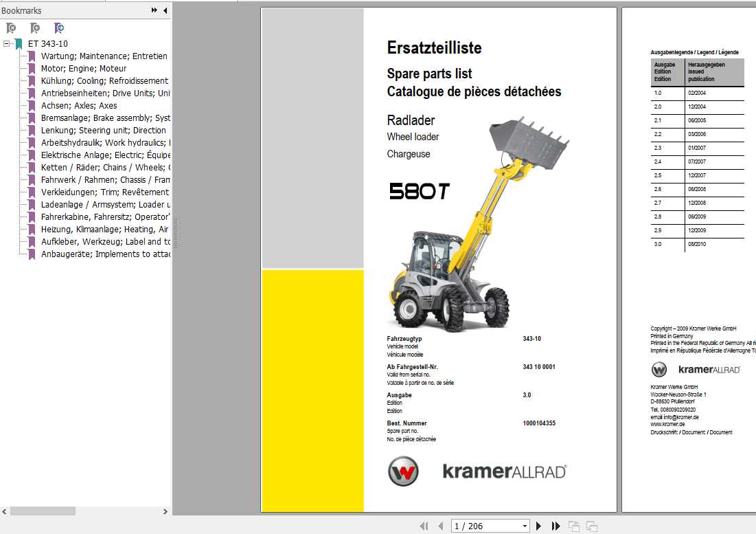Image resolution: width=756 pixels, height=534 pixels.
Task: Open Kühlung; Cooling bookmark
Action: [x=104, y=81]
